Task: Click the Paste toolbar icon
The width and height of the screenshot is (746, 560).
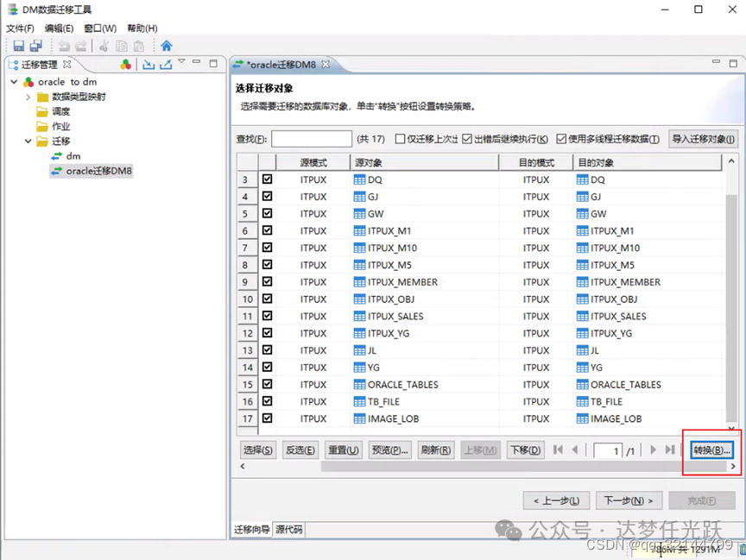Action: point(139,46)
